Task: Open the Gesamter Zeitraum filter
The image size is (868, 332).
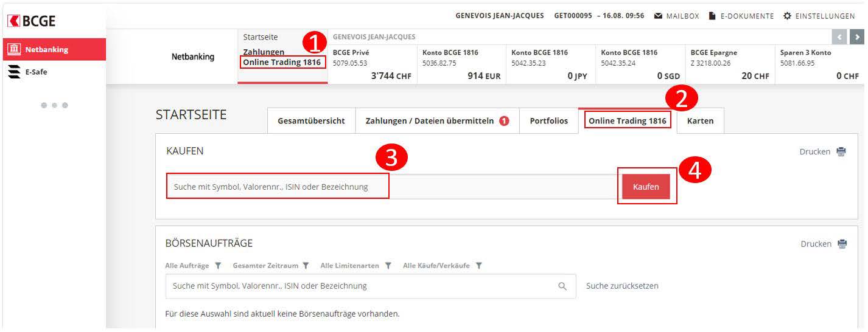Action: click(271, 266)
